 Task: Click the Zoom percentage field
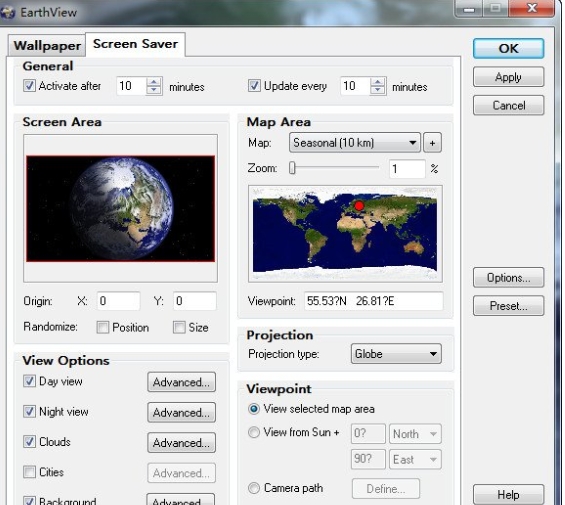(x=407, y=169)
